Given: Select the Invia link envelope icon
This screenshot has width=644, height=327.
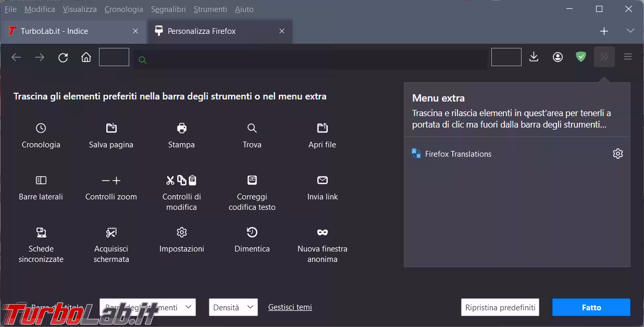Looking at the screenshot, I should click(322, 180).
